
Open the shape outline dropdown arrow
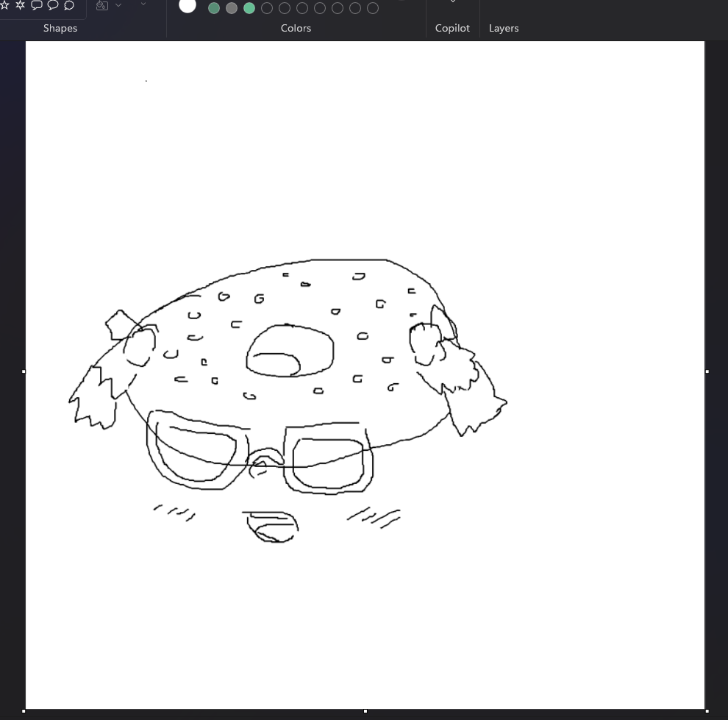[143, 4]
